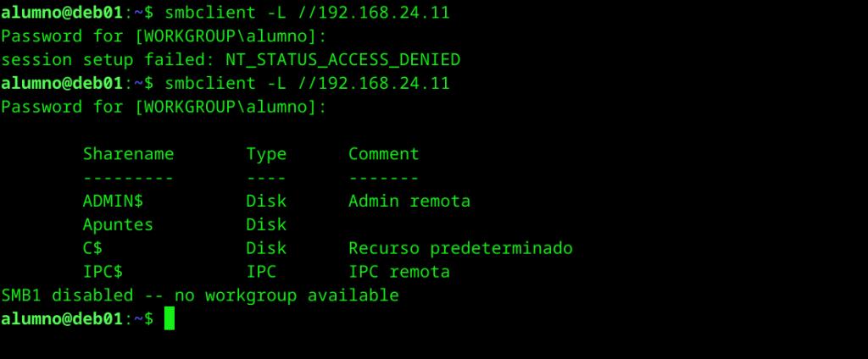Click the 'Recurso predeterminado' comment text
The height and width of the screenshot is (359, 868).
pos(460,249)
